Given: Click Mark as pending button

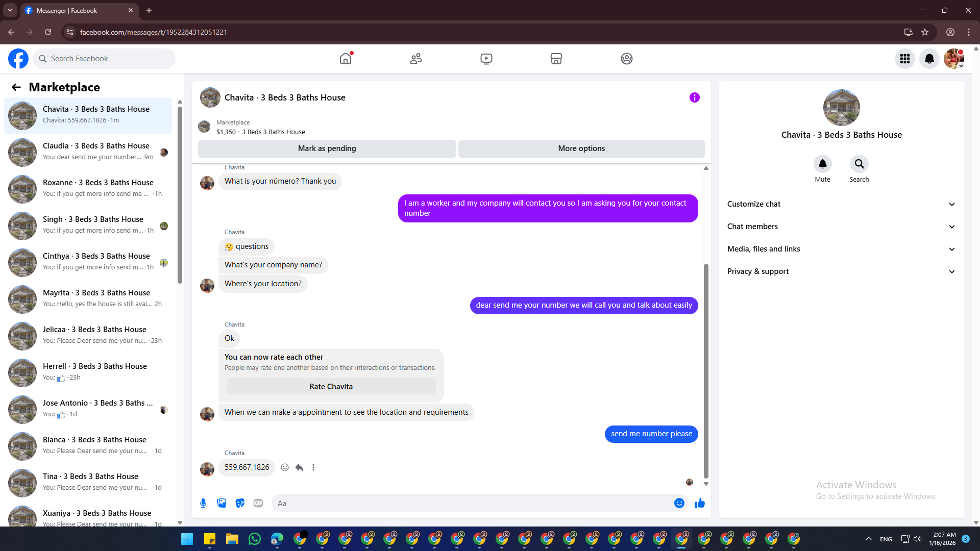Looking at the screenshot, I should click(x=327, y=148).
